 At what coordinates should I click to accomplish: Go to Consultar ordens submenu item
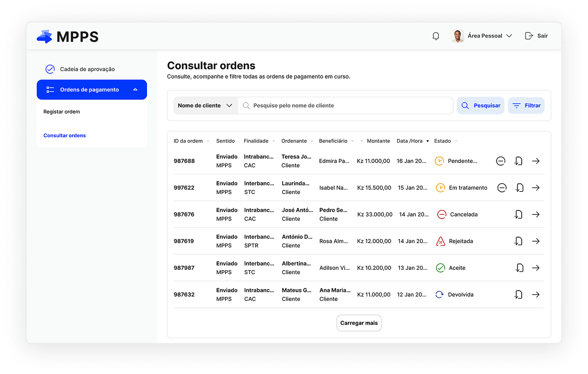[65, 136]
